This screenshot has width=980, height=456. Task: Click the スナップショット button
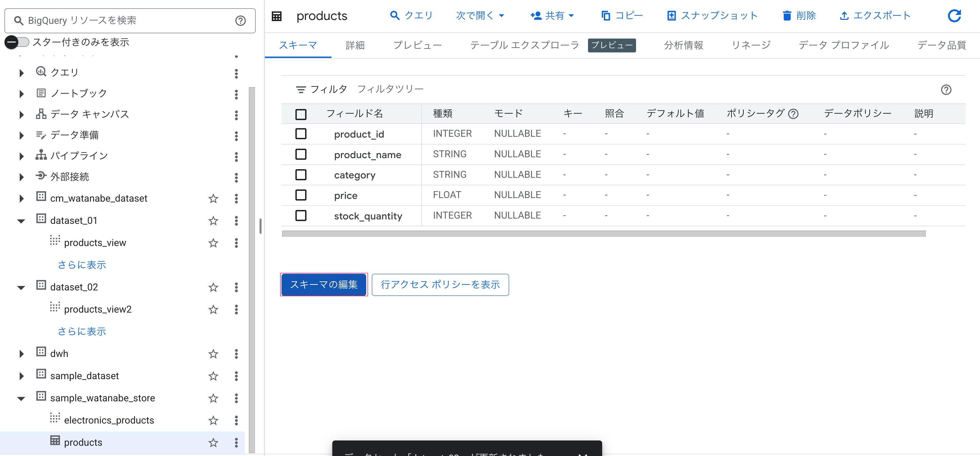tap(712, 16)
